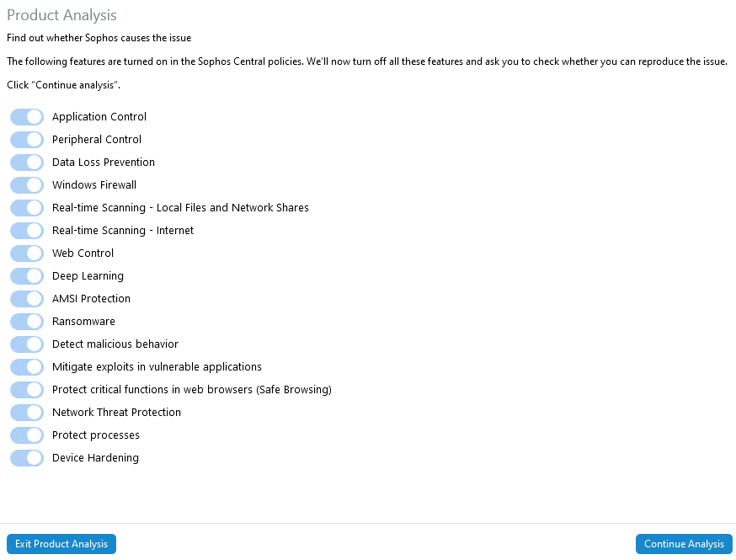Disable Detect malicious behavior
Viewport: 736px width, 560px height.
(26, 344)
